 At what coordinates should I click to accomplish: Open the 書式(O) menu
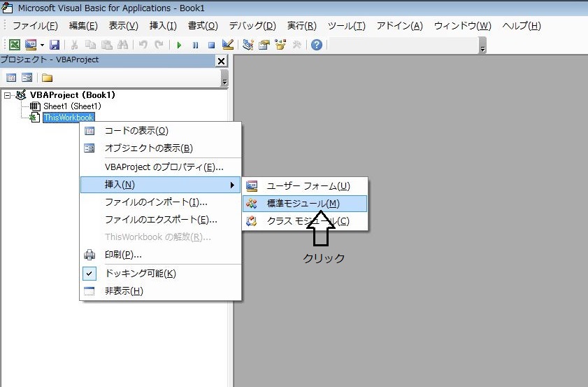click(x=203, y=25)
